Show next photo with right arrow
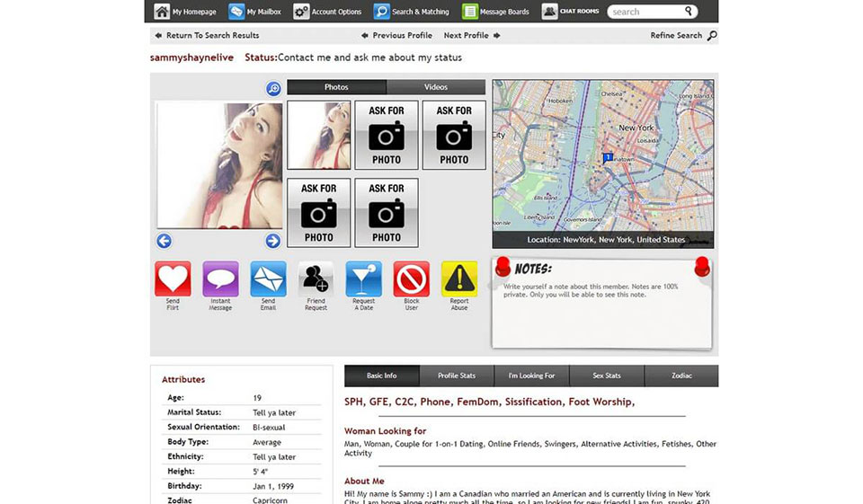 pyautogui.click(x=272, y=241)
